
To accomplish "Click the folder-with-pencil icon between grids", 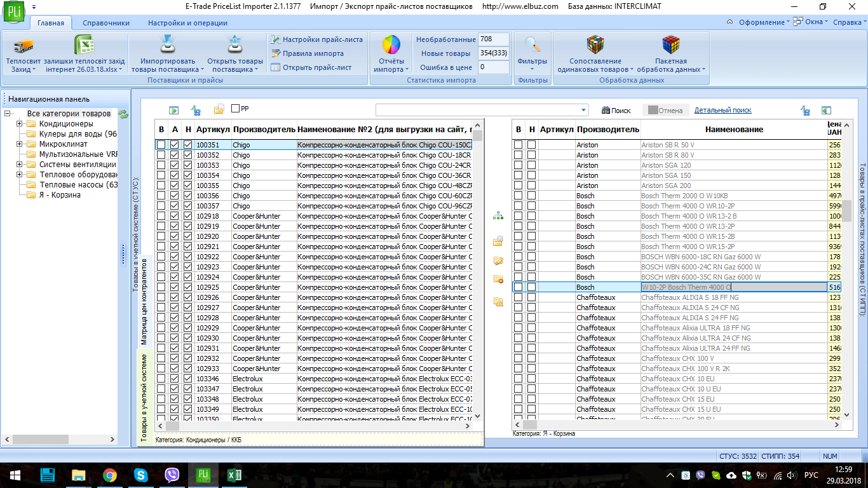I will (498, 261).
